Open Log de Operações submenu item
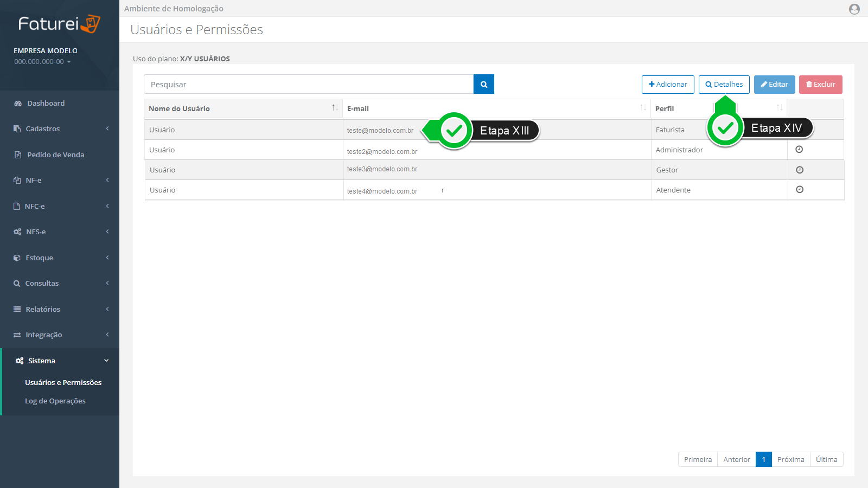 click(x=55, y=401)
